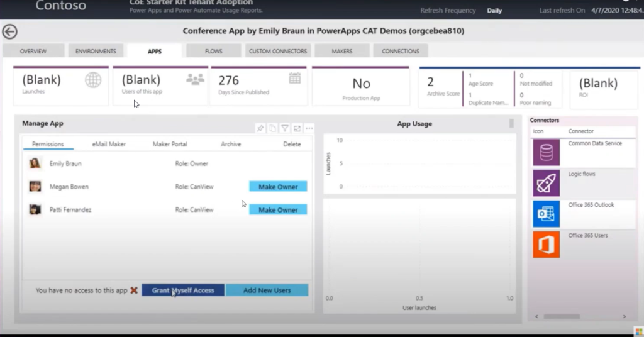Image resolution: width=644 pixels, height=337 pixels.
Task: Go to the Makers tab
Action: point(342,52)
